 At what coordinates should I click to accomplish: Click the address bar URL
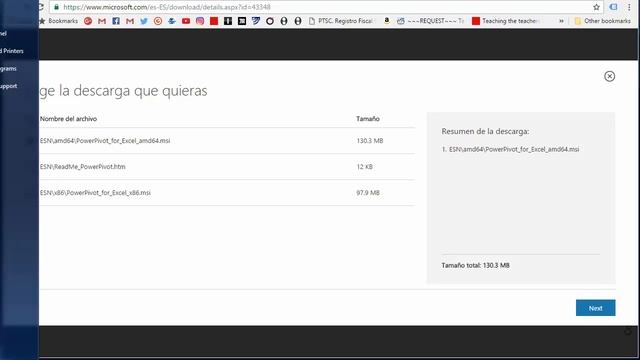click(167, 7)
